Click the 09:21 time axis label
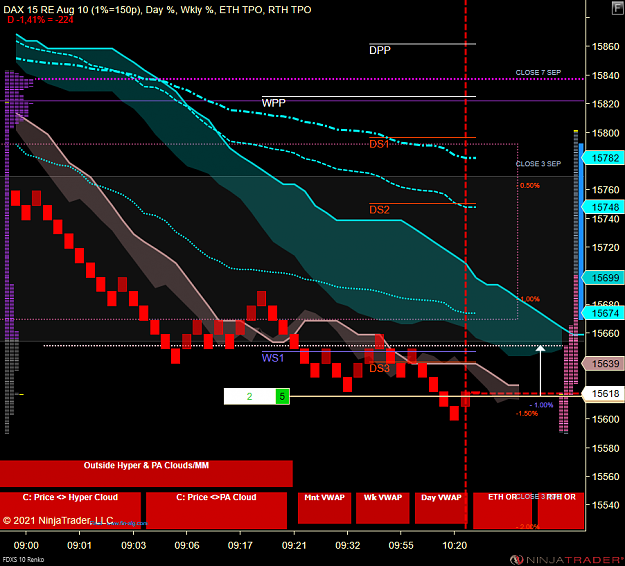The image size is (625, 566). (294, 546)
